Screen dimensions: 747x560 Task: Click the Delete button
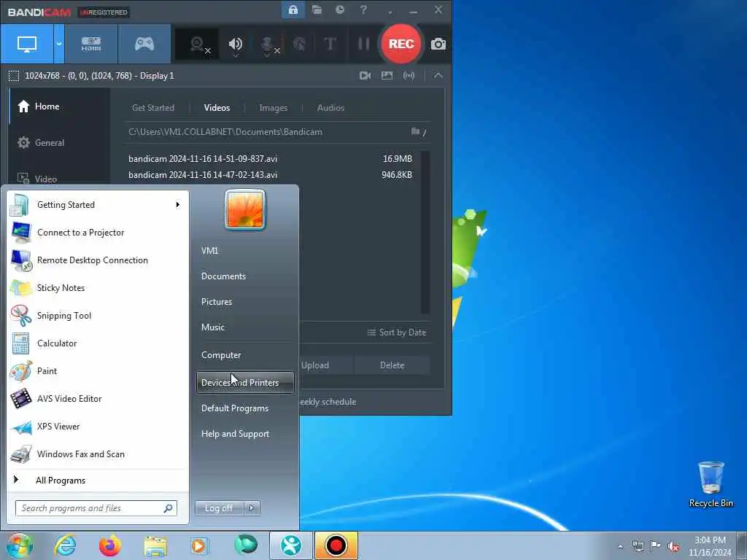392,365
